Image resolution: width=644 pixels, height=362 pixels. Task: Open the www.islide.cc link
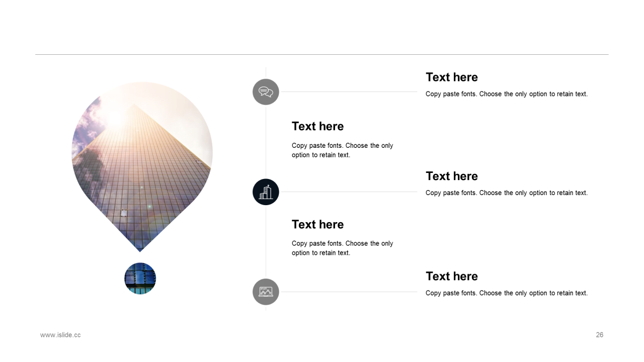point(60,335)
